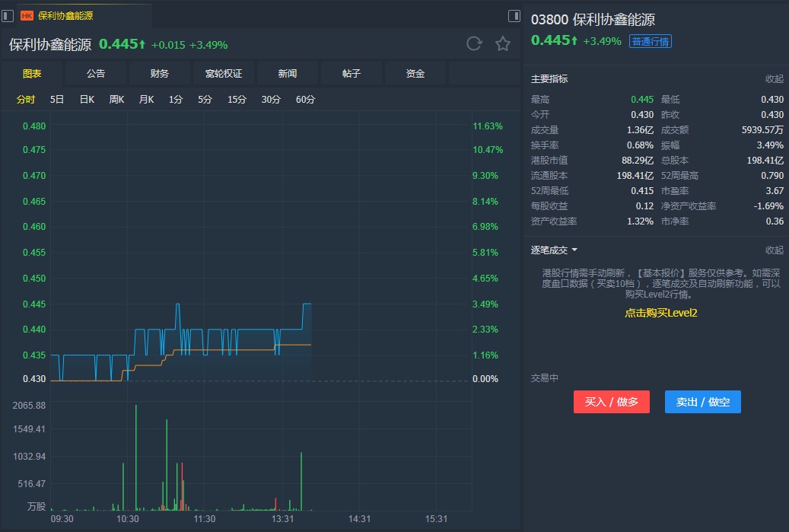Screen dimensions: 789x532
Task: Click the 成交量 value 1.36亿
Action: click(640, 130)
